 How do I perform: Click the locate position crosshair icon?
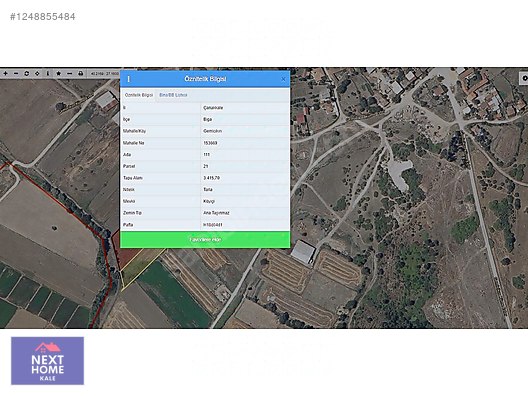click(x=37, y=73)
